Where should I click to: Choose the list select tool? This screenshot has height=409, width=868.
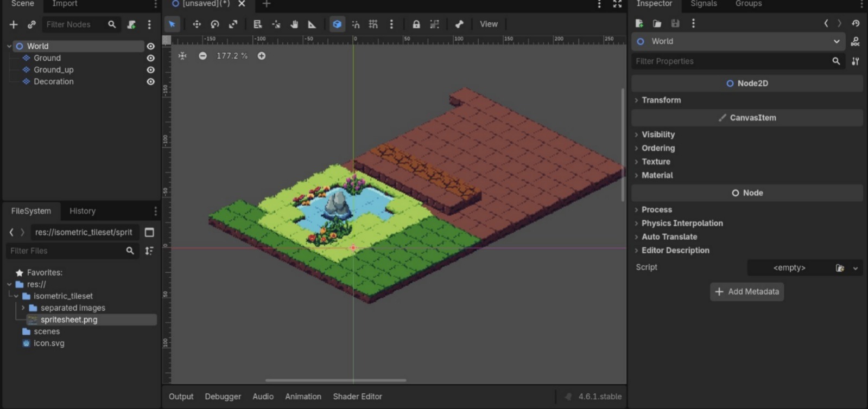point(258,24)
